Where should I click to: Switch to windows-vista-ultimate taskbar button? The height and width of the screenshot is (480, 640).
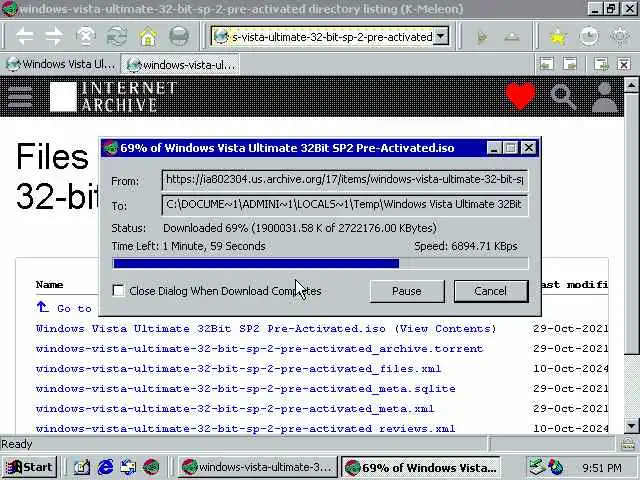[x=257, y=467]
